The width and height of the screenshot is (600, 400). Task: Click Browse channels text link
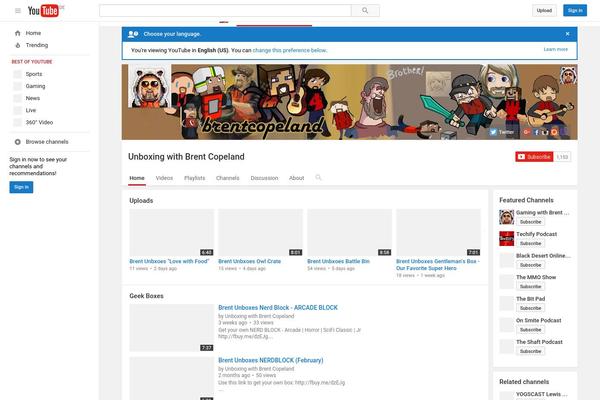(47, 142)
